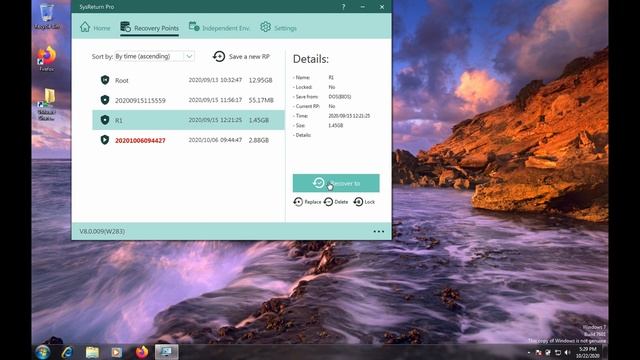Click the Lock recovery point button
This screenshot has height=360, width=640.
tap(364, 202)
